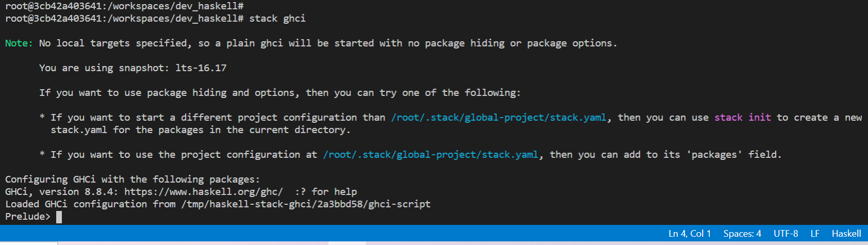
Task: Open the Ln 4, Col 1 go-to-line indicator
Action: coord(690,234)
